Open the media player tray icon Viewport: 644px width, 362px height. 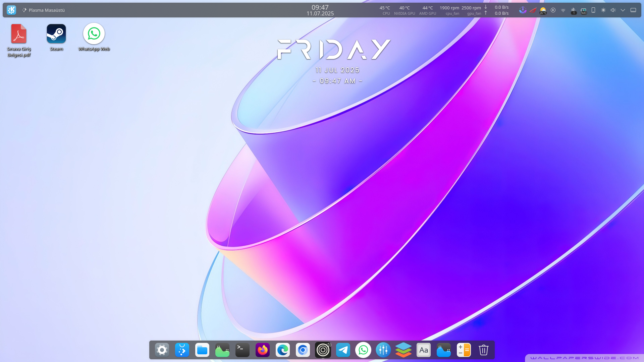tap(553, 10)
